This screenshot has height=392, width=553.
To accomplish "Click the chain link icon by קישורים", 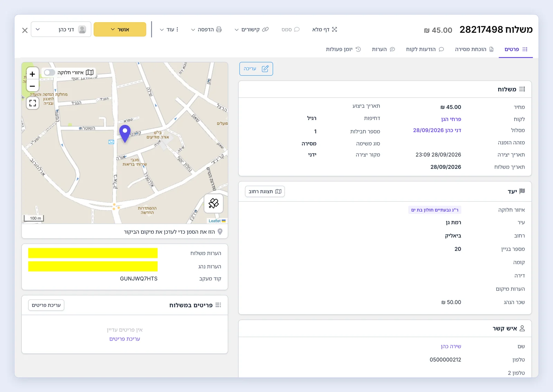I will 265,29.
